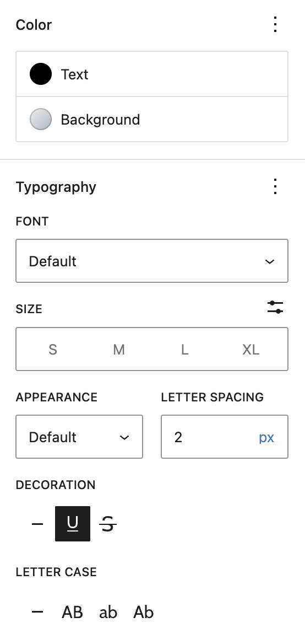The width and height of the screenshot is (305, 644).
Task: Click the Letter spacing input field
Action: click(x=208, y=437)
